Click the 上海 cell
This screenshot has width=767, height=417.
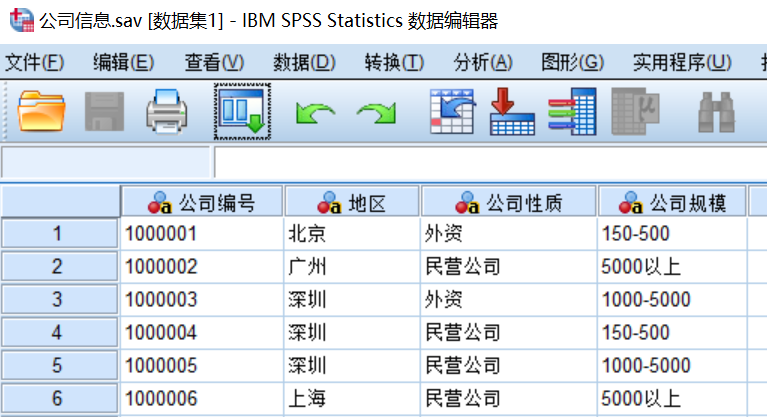coord(352,398)
